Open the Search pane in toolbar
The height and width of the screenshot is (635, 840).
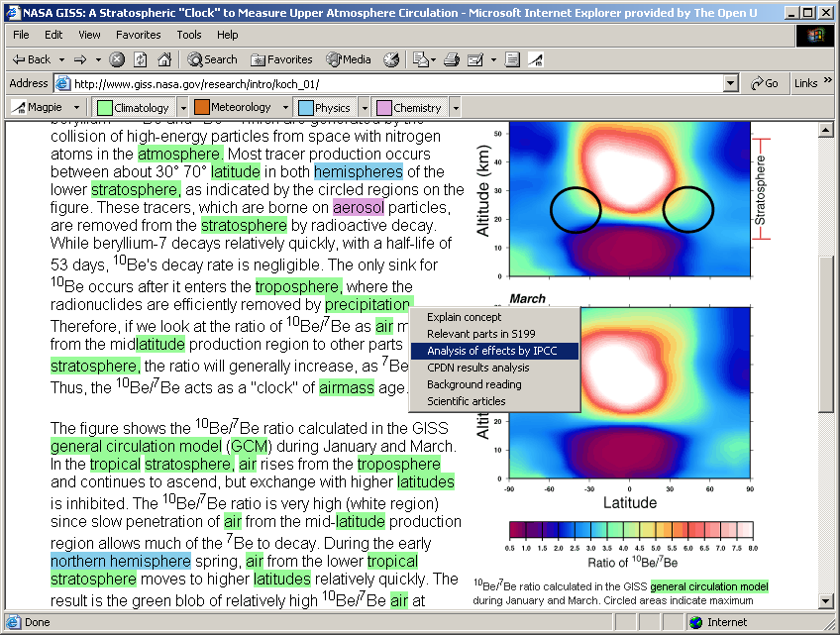(x=212, y=59)
